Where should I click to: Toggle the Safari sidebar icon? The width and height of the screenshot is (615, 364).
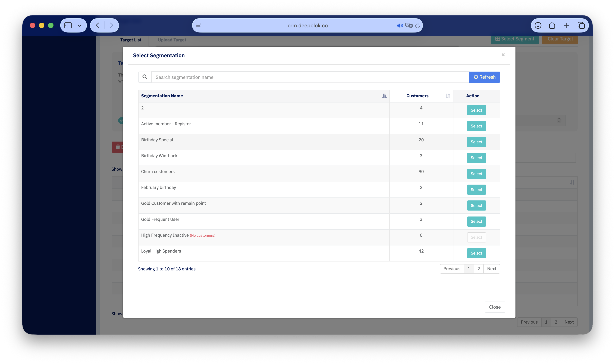pos(68,25)
